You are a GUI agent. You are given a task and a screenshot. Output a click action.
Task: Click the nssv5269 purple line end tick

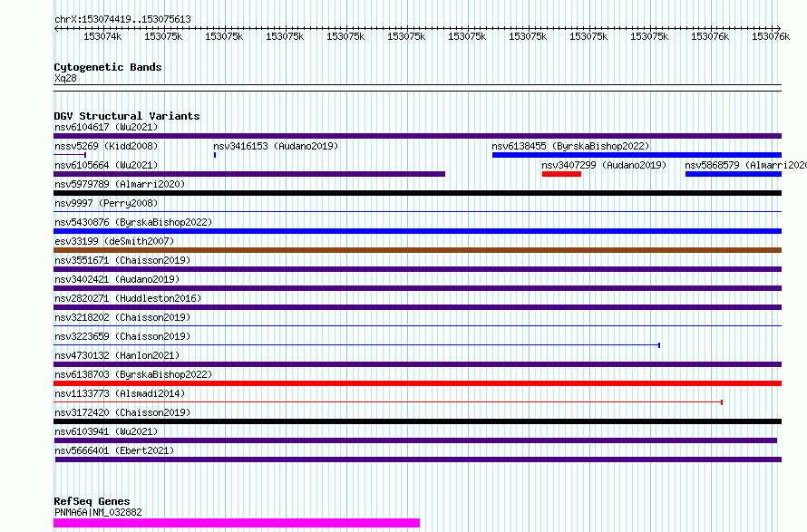(x=85, y=155)
